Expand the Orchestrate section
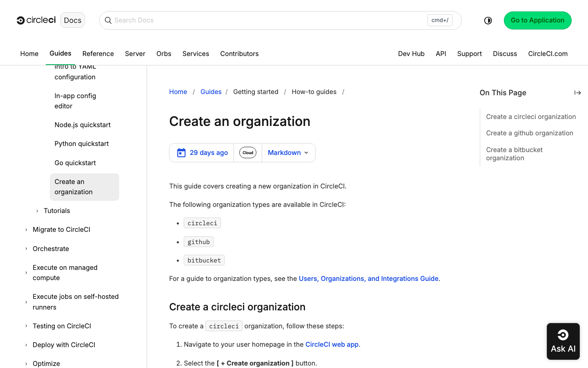The width and height of the screenshot is (588, 368). pyautogui.click(x=26, y=249)
